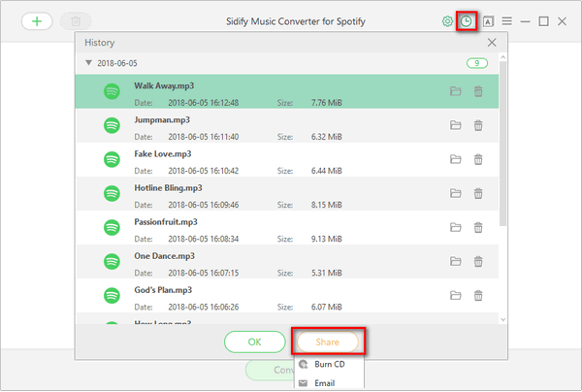Click the 2018-06-05 16:11:40 date value

(204, 137)
